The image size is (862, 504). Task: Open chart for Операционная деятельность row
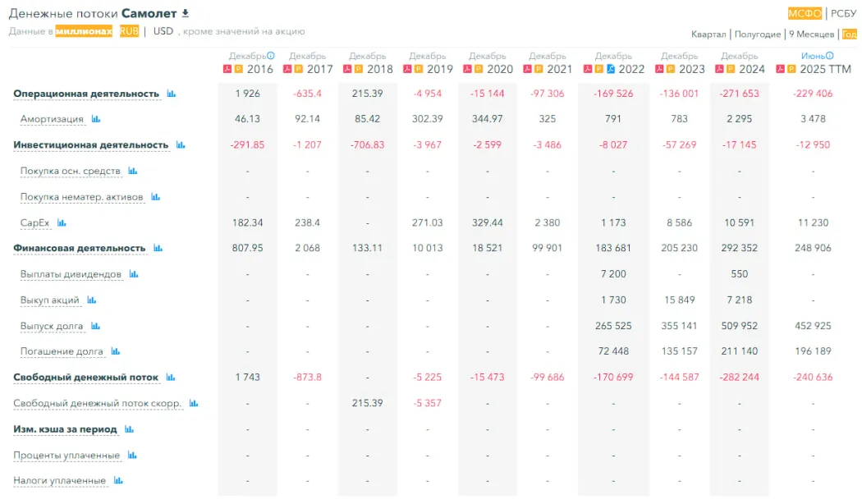pyautogui.click(x=171, y=94)
